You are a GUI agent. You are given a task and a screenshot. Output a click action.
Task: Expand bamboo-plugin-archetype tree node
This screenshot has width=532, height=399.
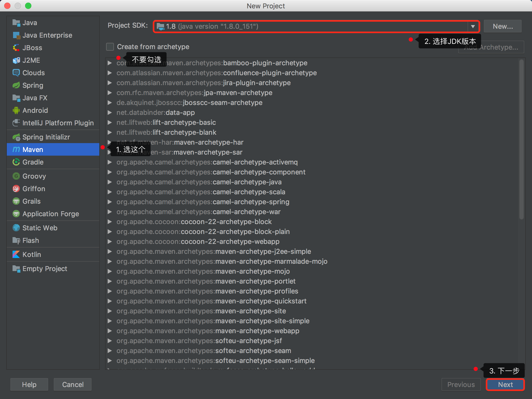[x=110, y=63]
